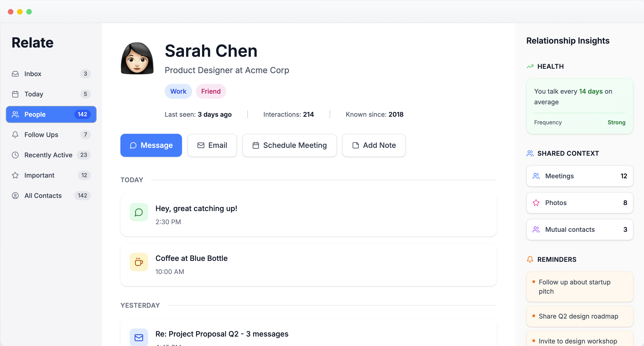Click the All Contacts icon
This screenshot has width=644, height=346.
(15, 196)
